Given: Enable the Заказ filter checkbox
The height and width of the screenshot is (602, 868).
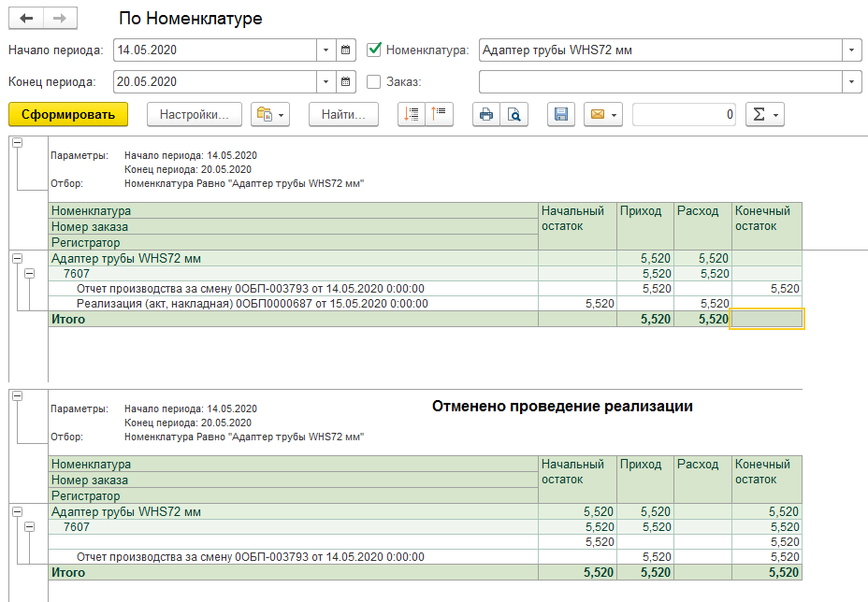Looking at the screenshot, I should [374, 81].
